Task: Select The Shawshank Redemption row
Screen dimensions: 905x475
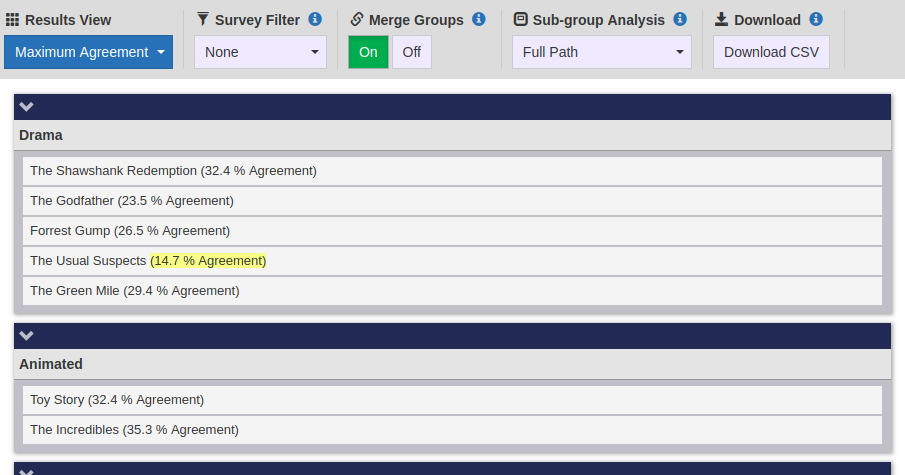Action: pos(452,171)
